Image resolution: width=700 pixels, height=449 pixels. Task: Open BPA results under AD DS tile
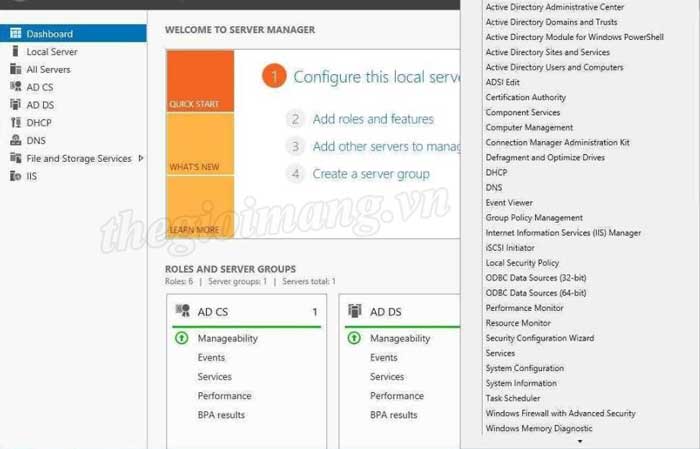point(394,415)
